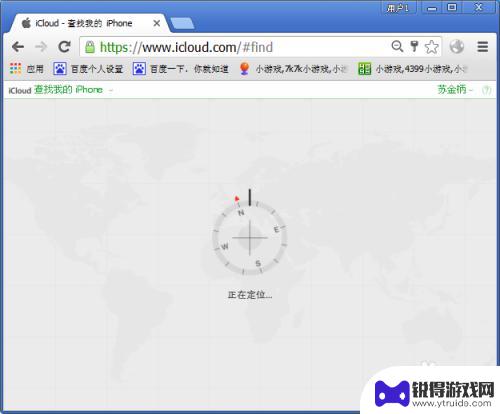Click the iCloud help question mark
The width and height of the screenshot is (500, 414).
pos(487,90)
